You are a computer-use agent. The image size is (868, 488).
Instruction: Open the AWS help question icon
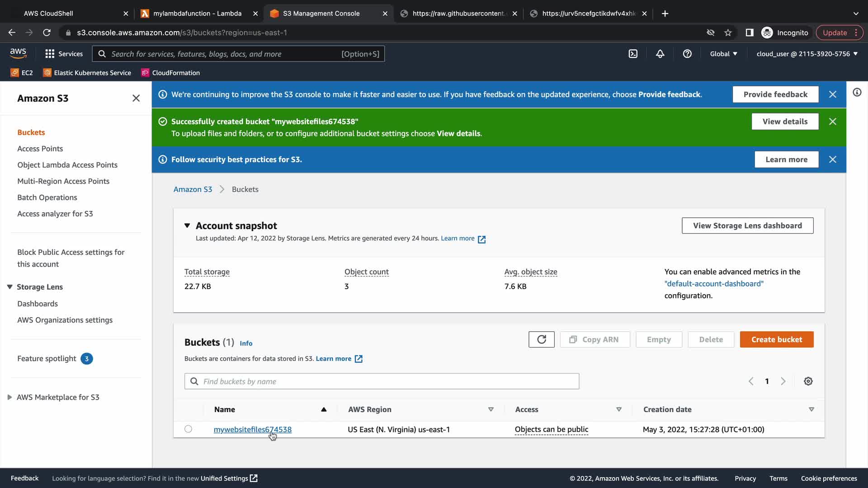coord(687,54)
